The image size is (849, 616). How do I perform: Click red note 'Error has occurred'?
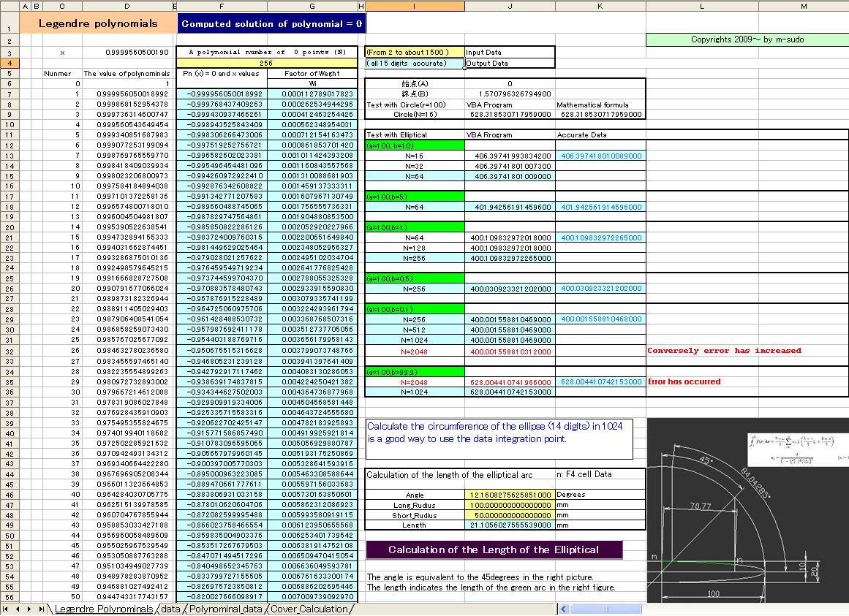coord(684,381)
